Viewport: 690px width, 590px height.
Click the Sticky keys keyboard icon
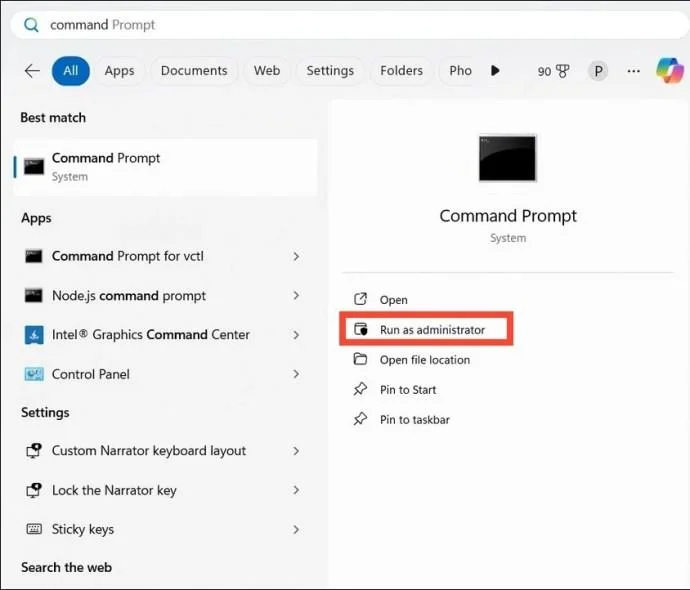coord(34,529)
